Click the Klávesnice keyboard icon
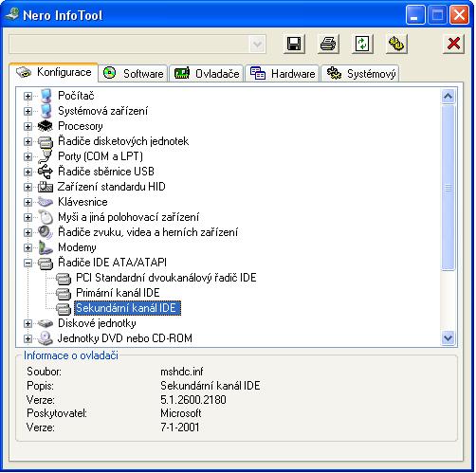The width and height of the screenshot is (476, 473). [x=46, y=202]
